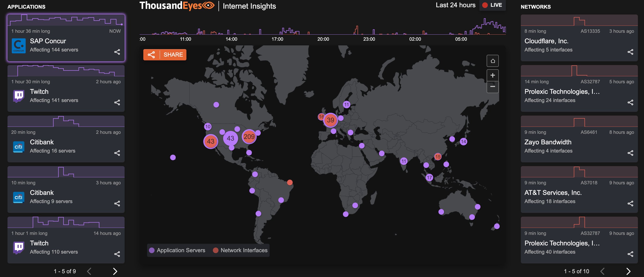Select the purple marker in New Zealand

click(x=497, y=226)
